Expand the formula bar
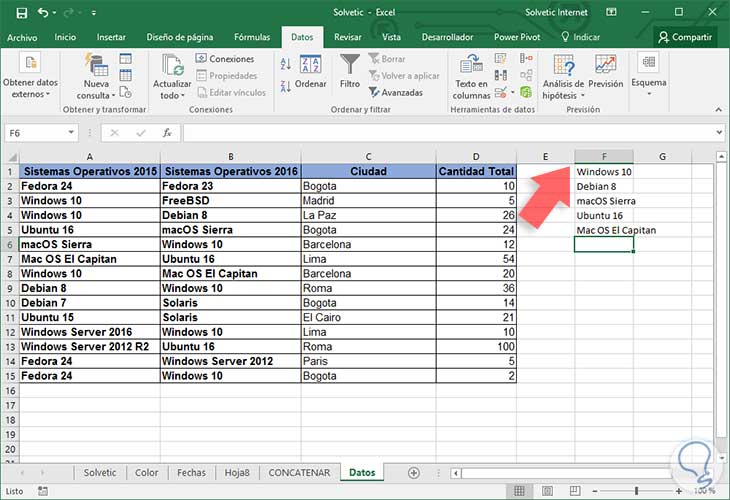 coord(719,133)
